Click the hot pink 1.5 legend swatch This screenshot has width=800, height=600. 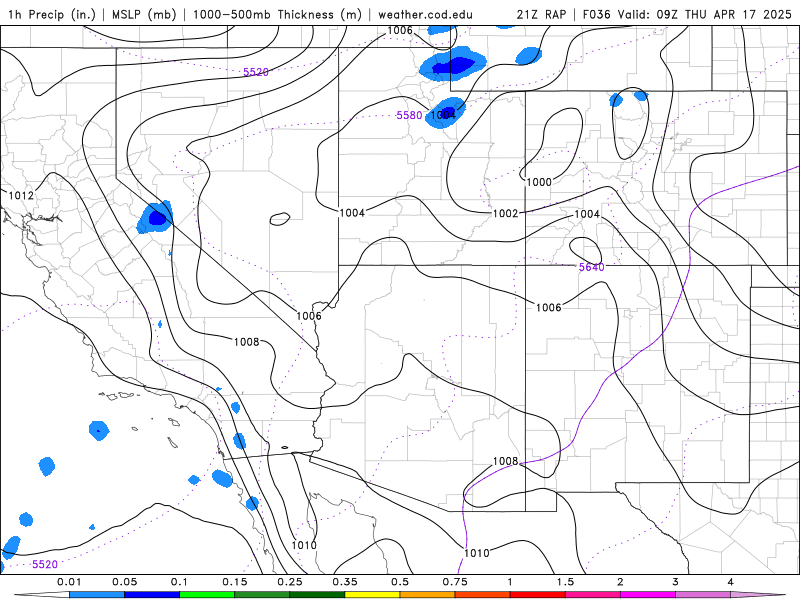click(x=593, y=595)
